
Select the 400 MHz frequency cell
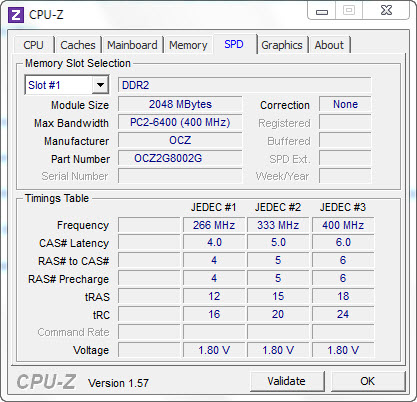(343, 225)
